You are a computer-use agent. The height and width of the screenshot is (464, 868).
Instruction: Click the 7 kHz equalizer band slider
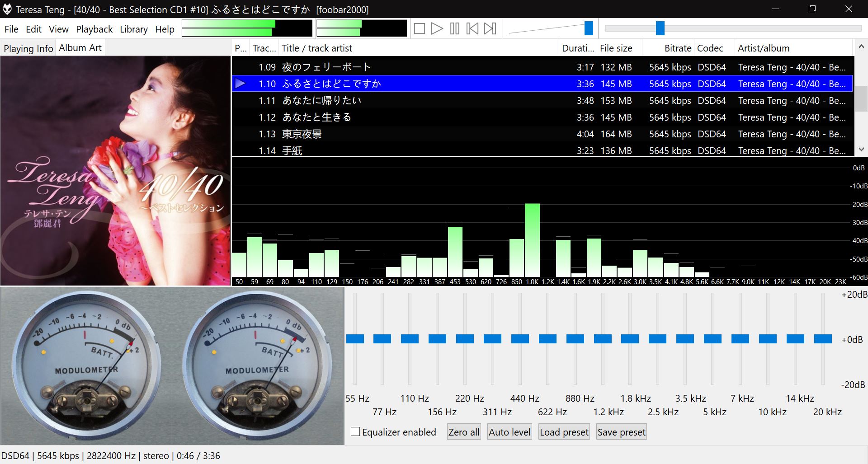740,339
